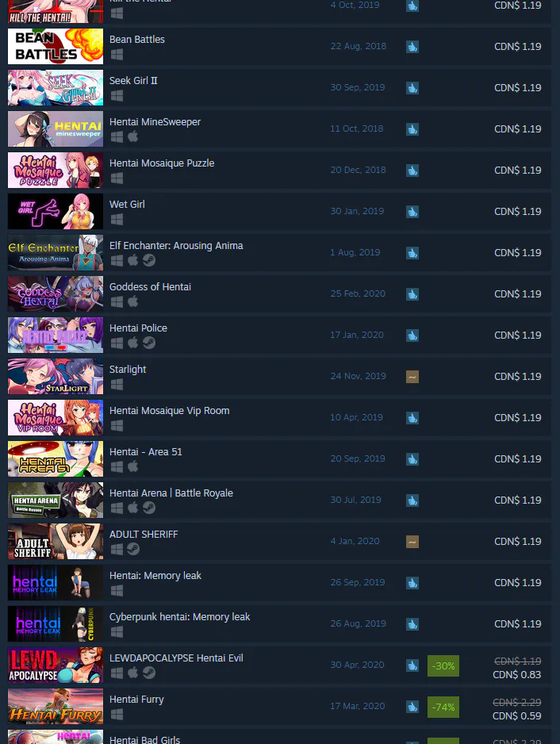The height and width of the screenshot is (744, 560).
Task: Open the Hentai Police game title
Action: [138, 328]
